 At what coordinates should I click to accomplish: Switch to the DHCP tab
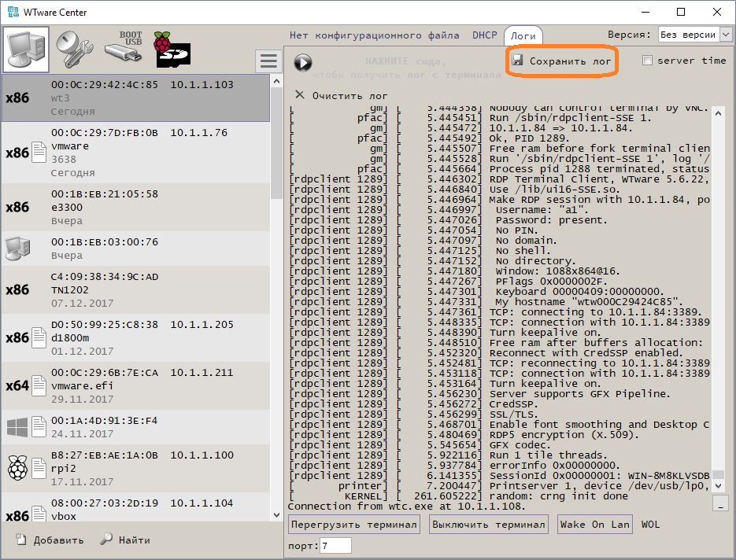[484, 35]
